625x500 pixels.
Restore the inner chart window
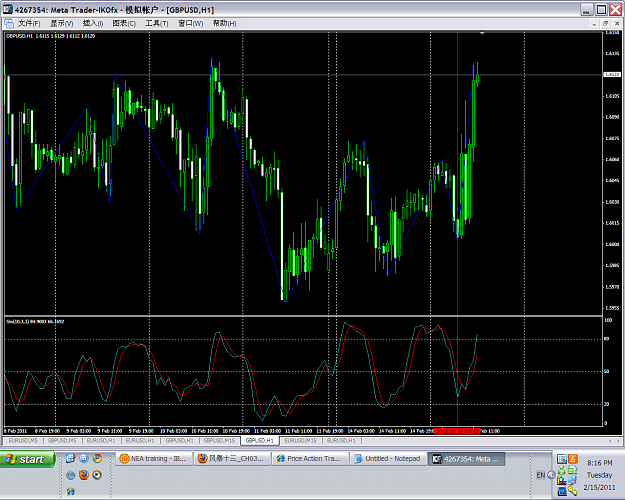605,24
